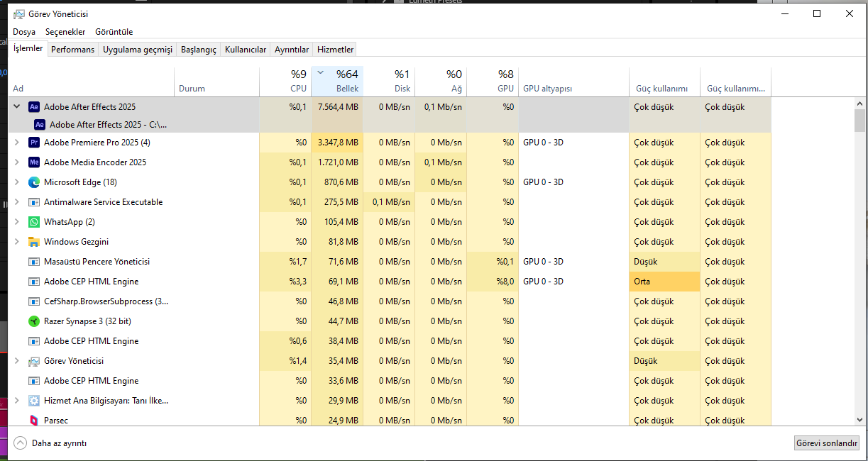Switch to the Ayrıntılar tab
The height and width of the screenshot is (461, 868).
click(292, 50)
